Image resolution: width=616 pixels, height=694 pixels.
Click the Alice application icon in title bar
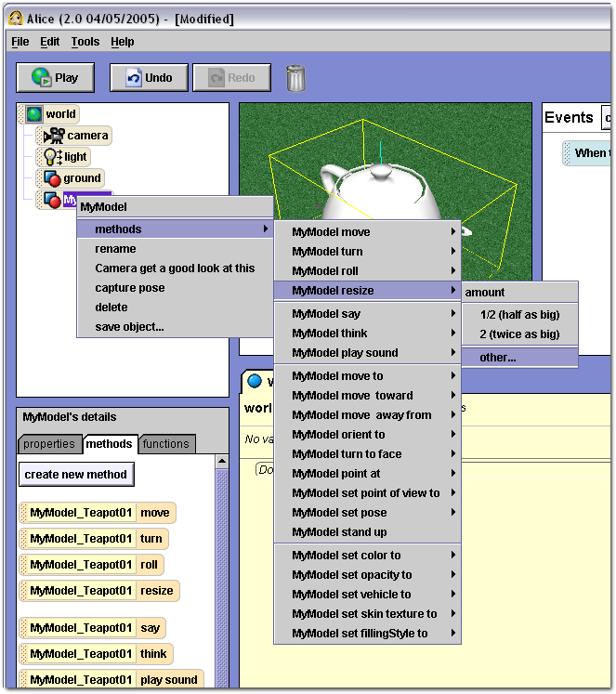coord(16,19)
